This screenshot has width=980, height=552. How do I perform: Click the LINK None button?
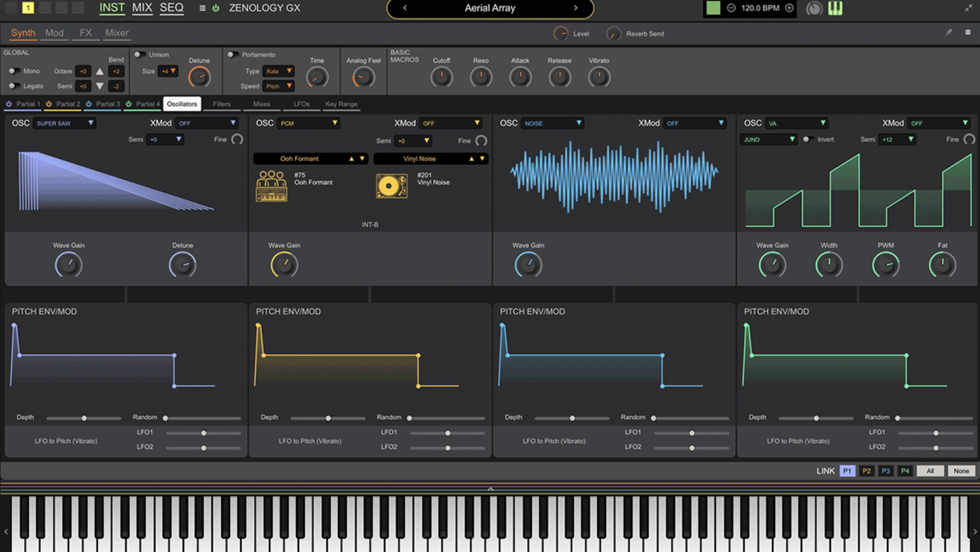click(961, 471)
